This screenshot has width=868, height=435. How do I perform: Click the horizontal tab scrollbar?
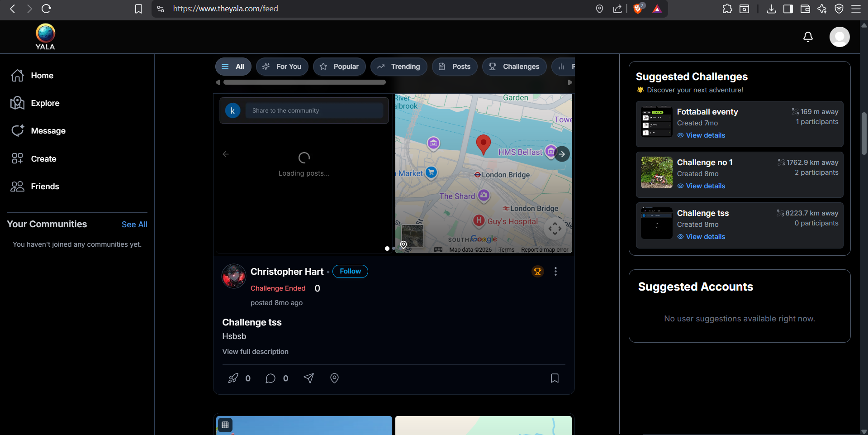point(304,82)
